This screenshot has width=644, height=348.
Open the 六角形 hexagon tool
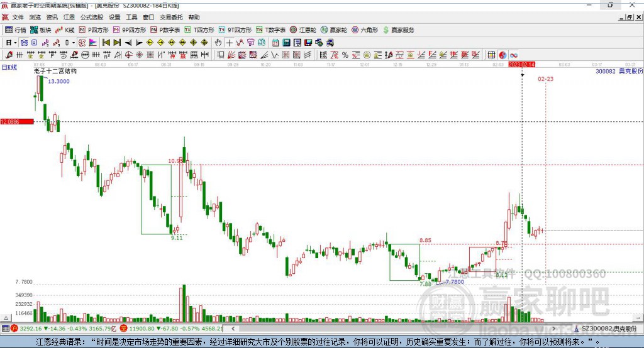(x=365, y=30)
